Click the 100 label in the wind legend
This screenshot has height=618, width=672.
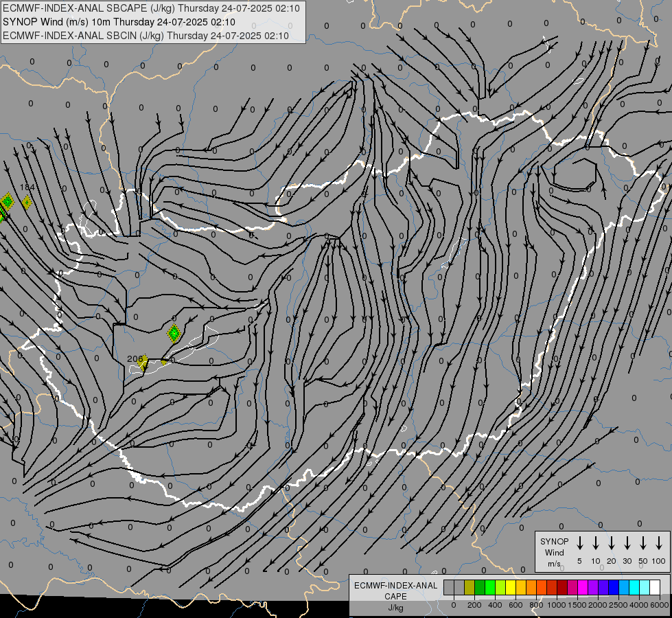click(659, 561)
